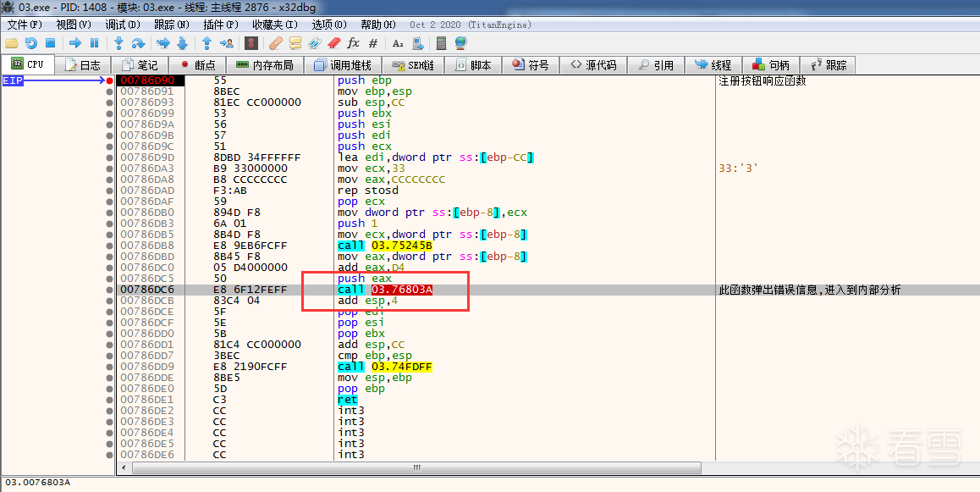The width and height of the screenshot is (980, 492).
Task: Open the 调试(D) menu
Action: tap(122, 25)
